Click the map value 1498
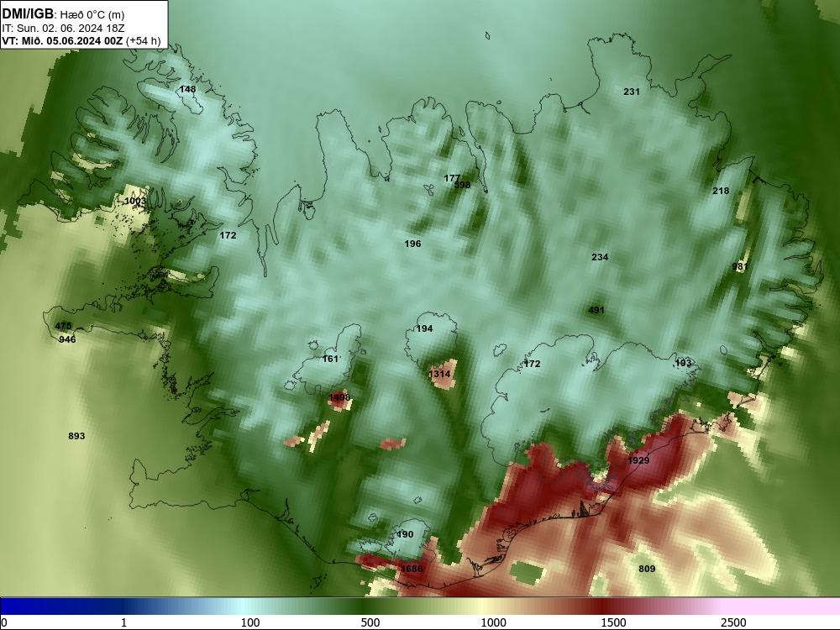 [339, 397]
